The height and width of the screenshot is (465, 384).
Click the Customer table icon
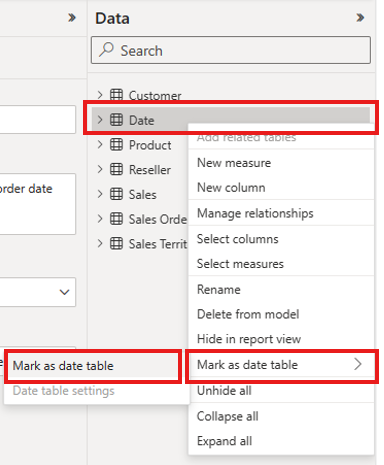[116, 95]
